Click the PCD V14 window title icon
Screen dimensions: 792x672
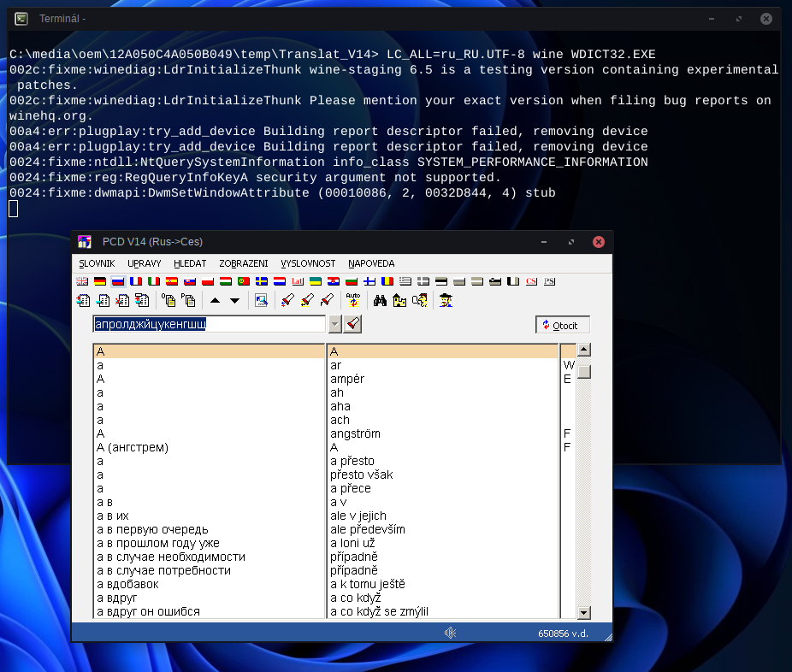point(85,242)
